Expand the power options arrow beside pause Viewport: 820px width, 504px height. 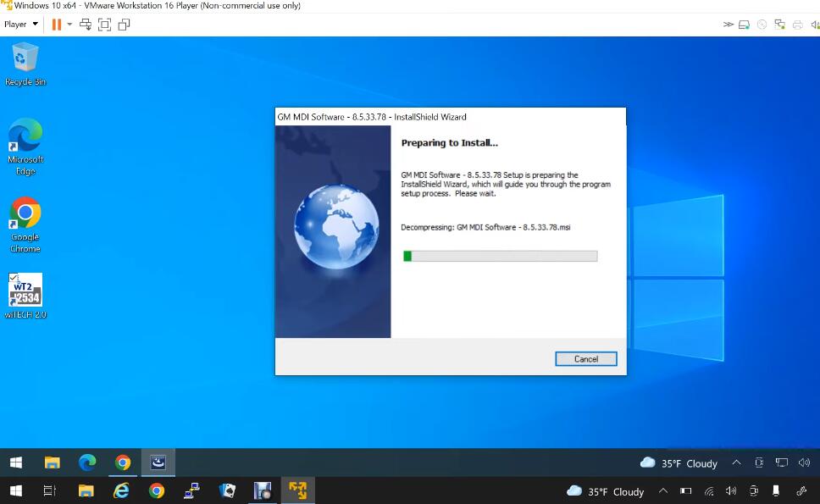(69, 24)
